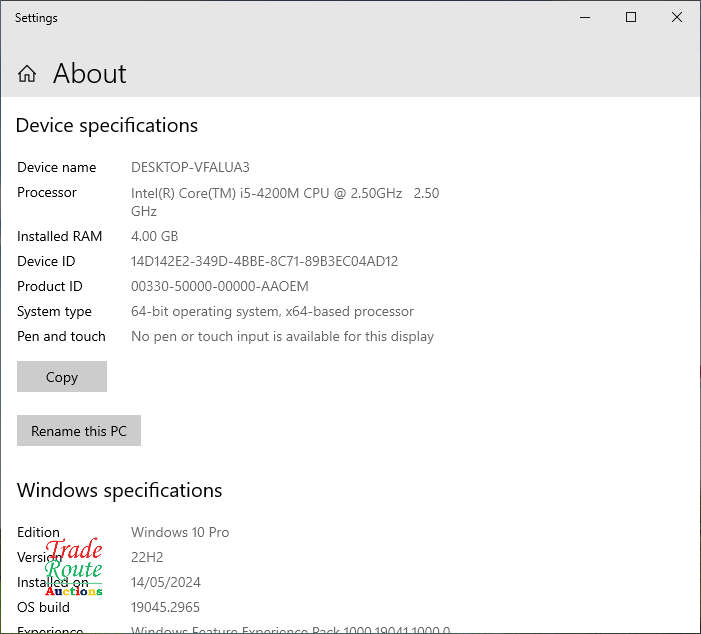This screenshot has height=634, width=701.
Task: Click the Processor label
Action: click(46, 192)
